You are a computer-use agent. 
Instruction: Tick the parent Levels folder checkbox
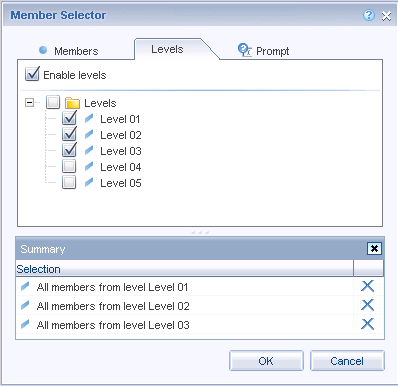click(53, 102)
